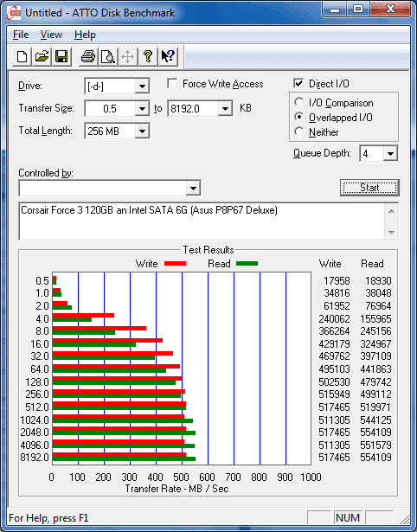Click the yellow question mark About icon

148,56
